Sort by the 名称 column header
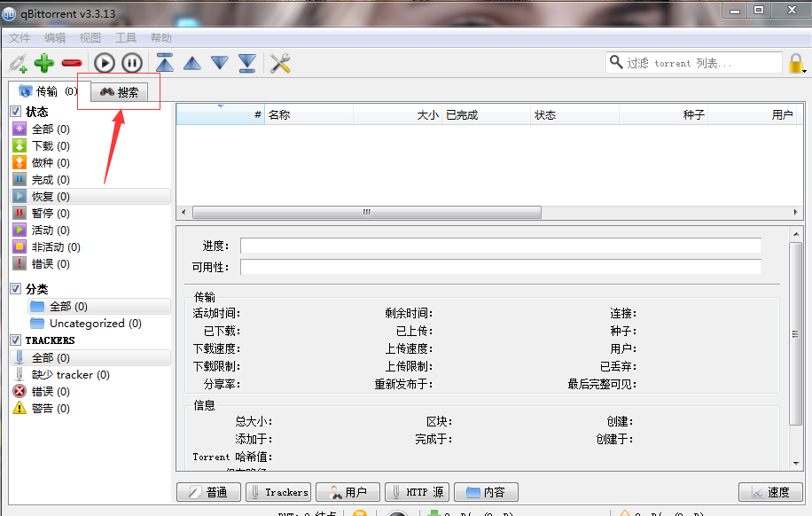This screenshot has height=516, width=812. coord(309,114)
